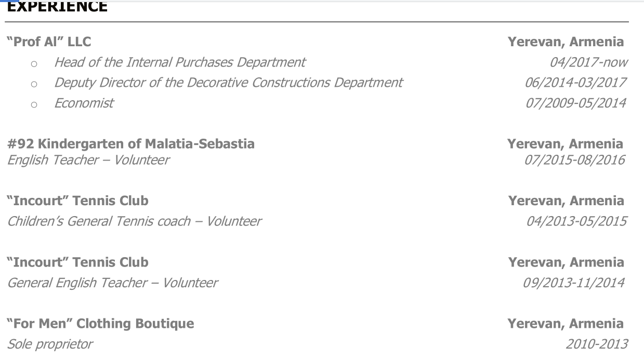Click the horizontal rule under EXPERIENCE
The image size is (644, 360).
[317, 22]
